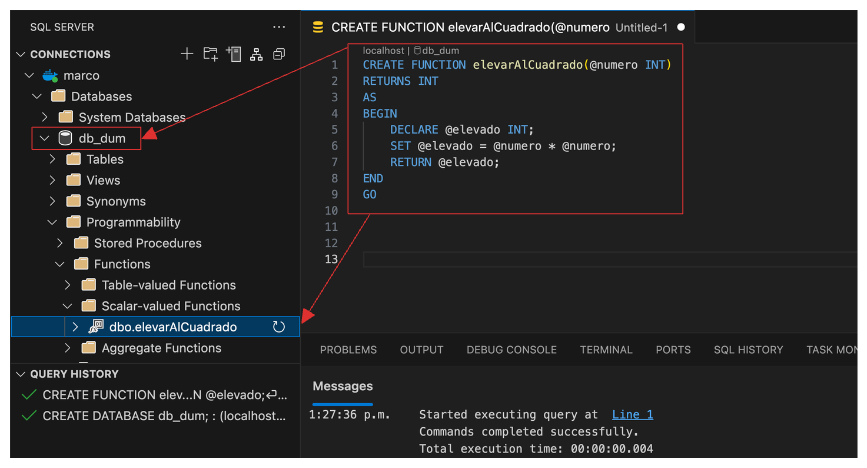Expand the System Databases folder

click(x=45, y=117)
